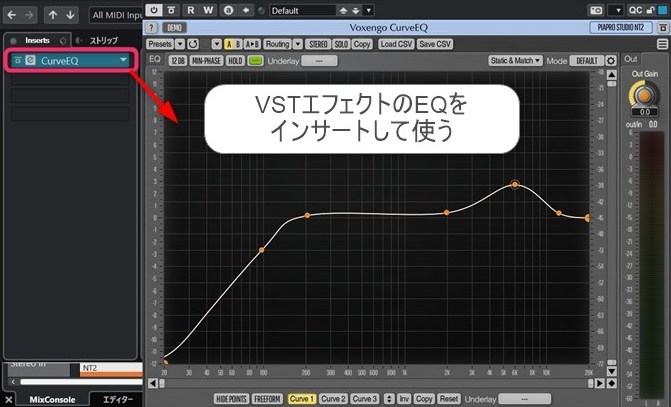Click the undo/reset circular arrow icon
Image resolution: width=671 pixels, height=407 pixels.
click(193, 44)
